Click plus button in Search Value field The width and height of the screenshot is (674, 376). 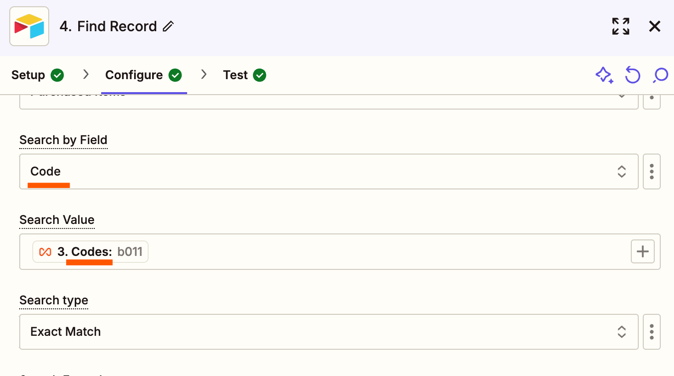pos(643,251)
